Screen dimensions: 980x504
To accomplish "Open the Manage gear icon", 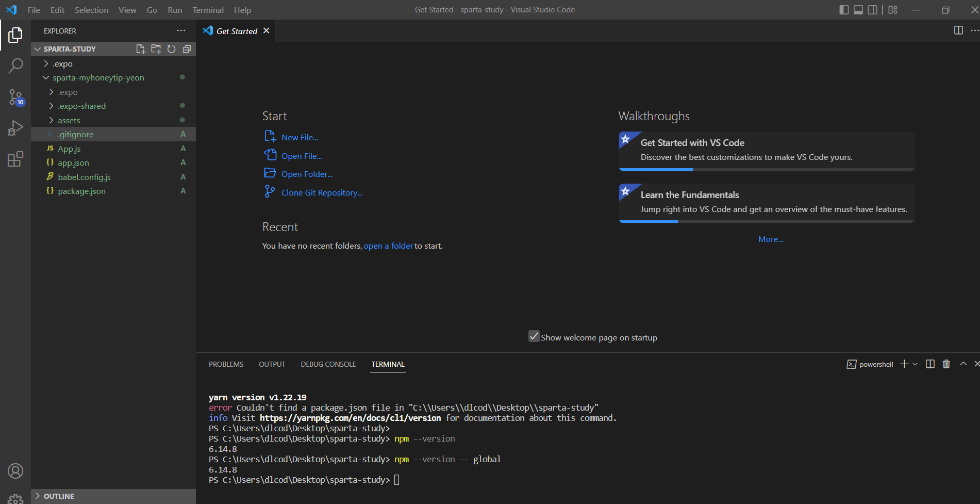I will click(15, 499).
